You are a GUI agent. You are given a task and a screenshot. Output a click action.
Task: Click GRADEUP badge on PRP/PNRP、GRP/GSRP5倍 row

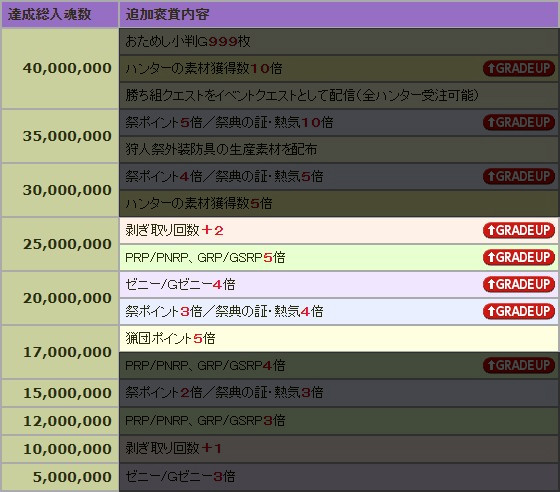click(x=519, y=257)
